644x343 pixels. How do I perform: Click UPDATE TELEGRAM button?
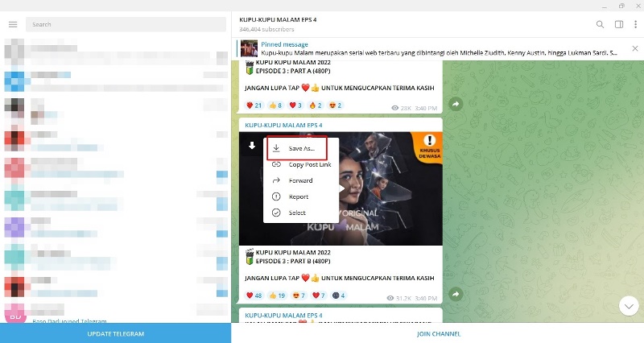tap(115, 333)
